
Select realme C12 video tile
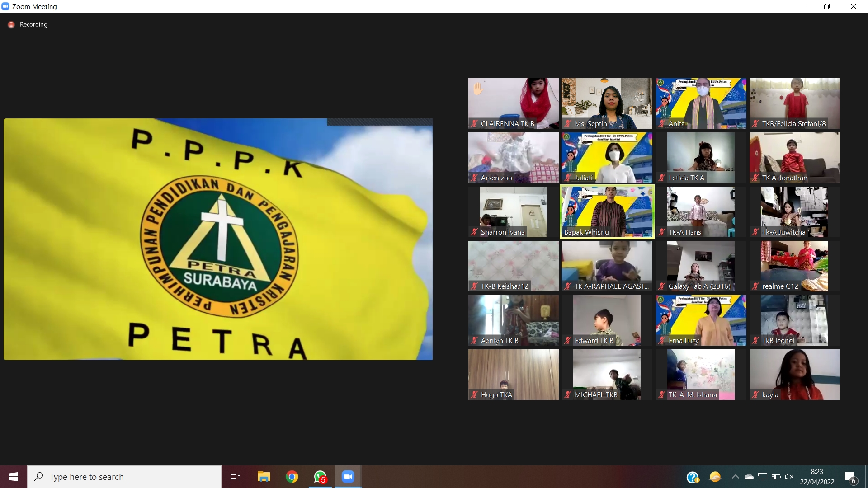795,266
